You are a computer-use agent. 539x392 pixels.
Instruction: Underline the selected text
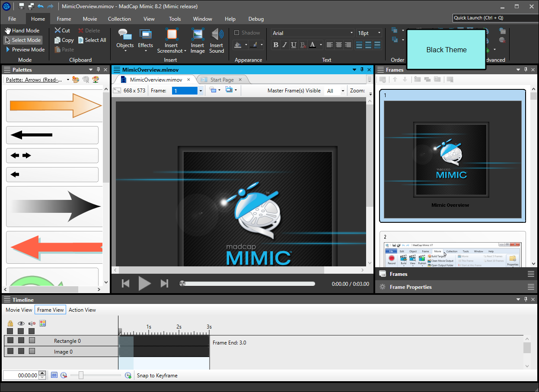(294, 45)
